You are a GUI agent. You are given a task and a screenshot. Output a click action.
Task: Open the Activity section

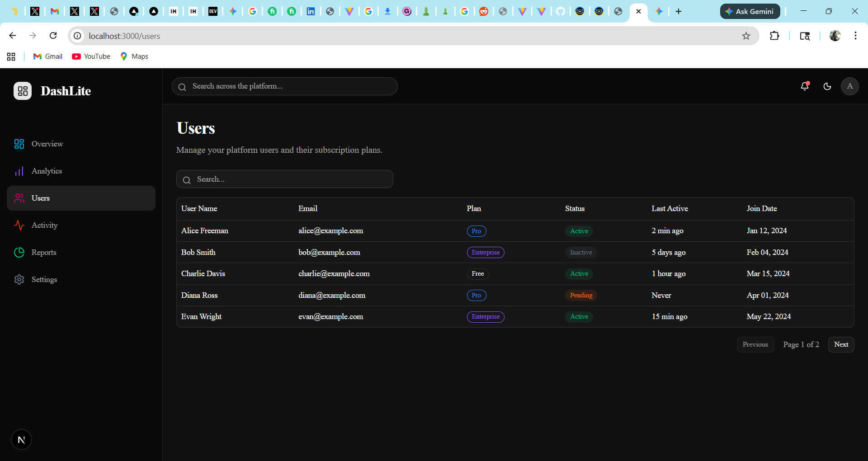44,225
